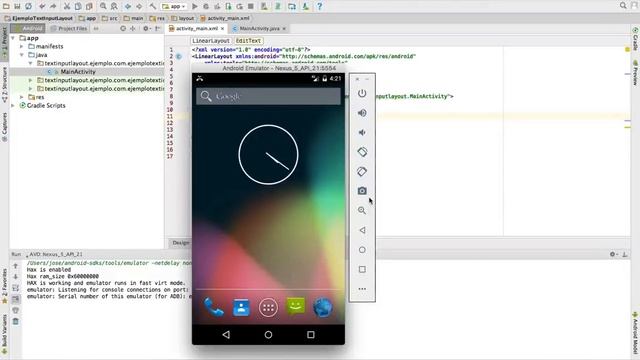This screenshot has width=640, height=360.
Task: Toggle the Favorites side panel
Action: pyautogui.click(x=4, y=286)
